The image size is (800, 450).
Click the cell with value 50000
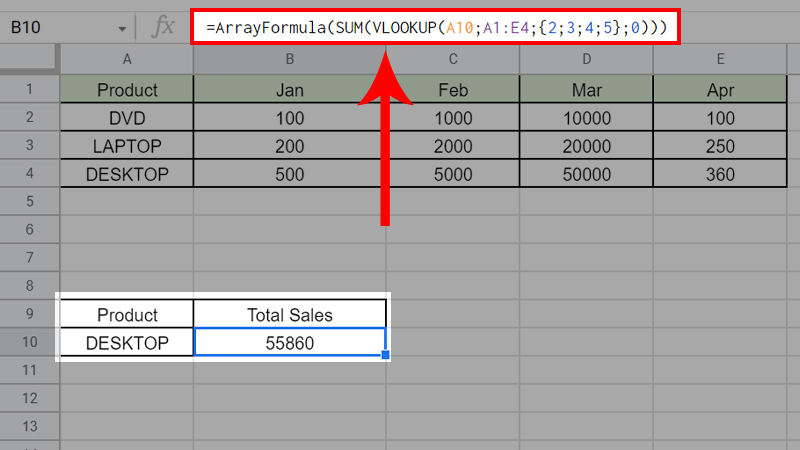[586, 174]
